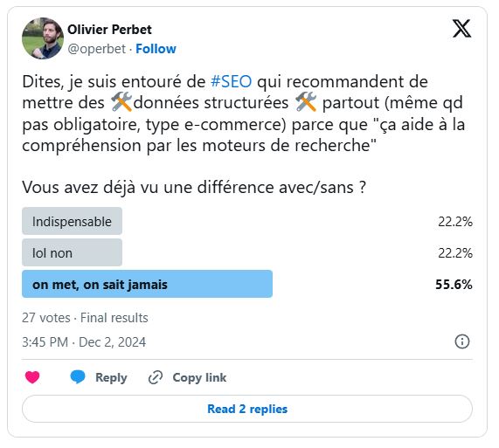
Task: Click the first hammer-and-wrench emoji
Action: pos(121,102)
